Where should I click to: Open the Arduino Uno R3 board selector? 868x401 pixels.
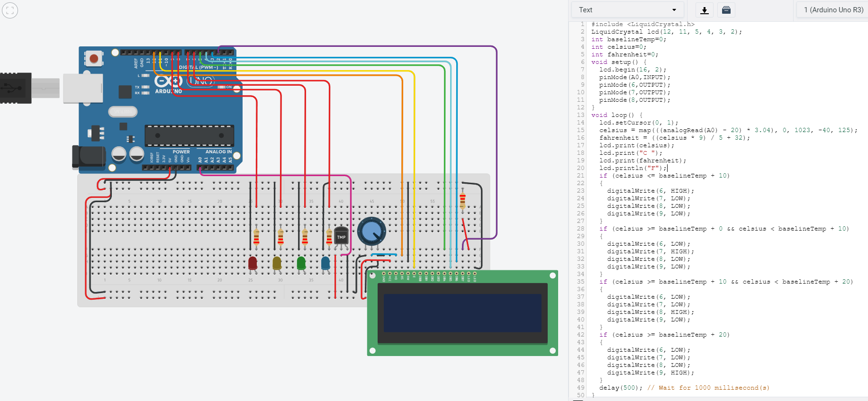[833, 10]
